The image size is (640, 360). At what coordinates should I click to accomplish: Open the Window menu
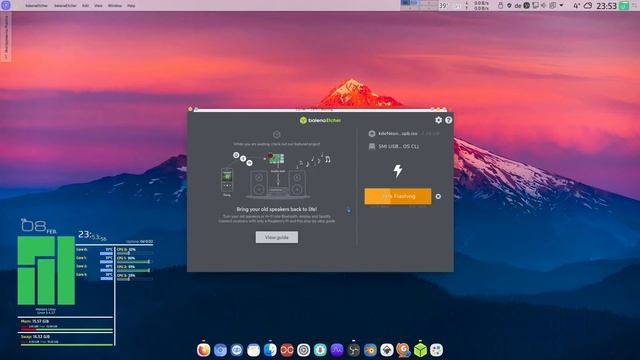(x=115, y=6)
